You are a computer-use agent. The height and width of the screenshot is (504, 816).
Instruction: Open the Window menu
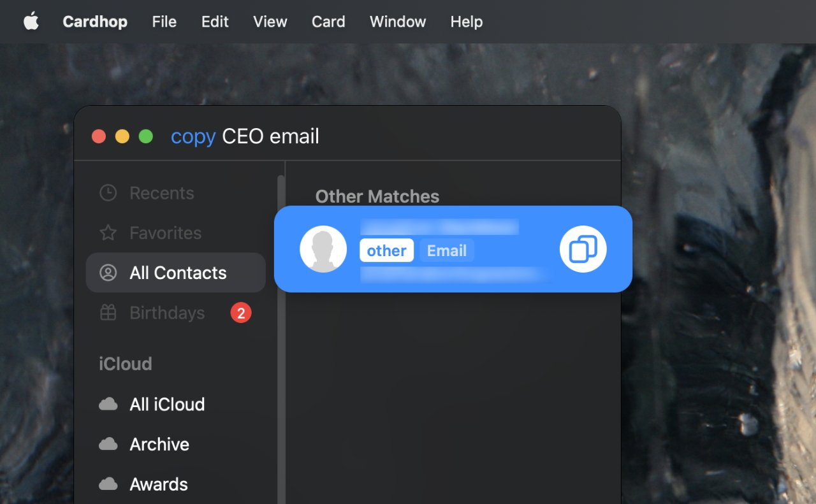398,22
